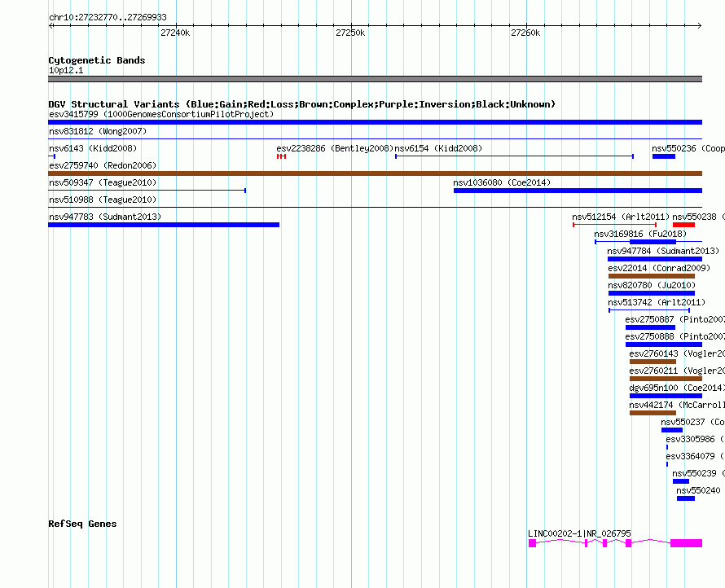
Task: Select the nsv550240 blue bar
Action: [686, 498]
